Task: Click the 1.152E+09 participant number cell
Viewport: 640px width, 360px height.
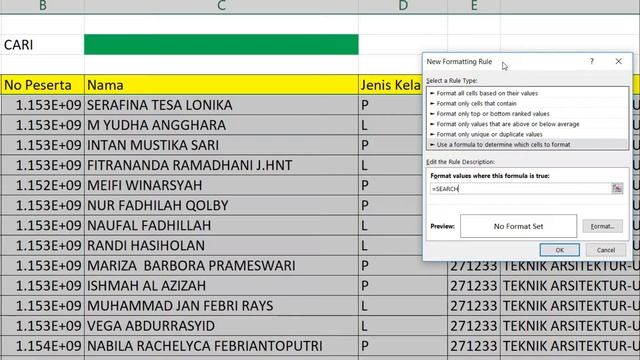Action: 42,185
